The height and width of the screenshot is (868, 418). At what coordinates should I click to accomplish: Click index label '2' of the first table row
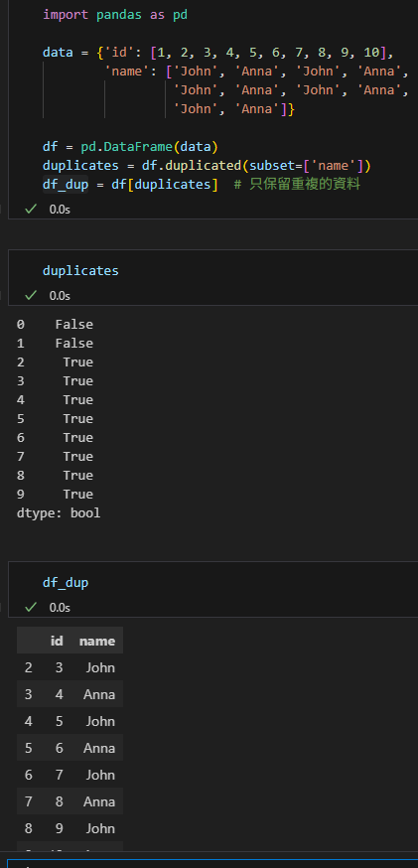click(x=28, y=667)
